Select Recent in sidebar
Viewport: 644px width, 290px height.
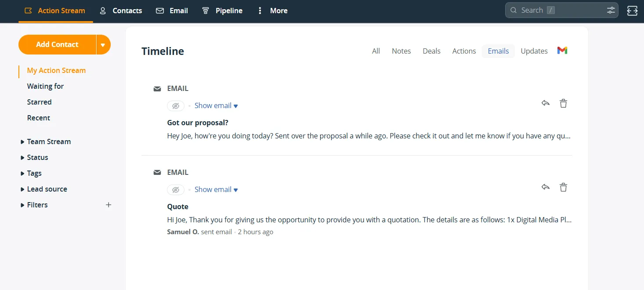(x=38, y=118)
